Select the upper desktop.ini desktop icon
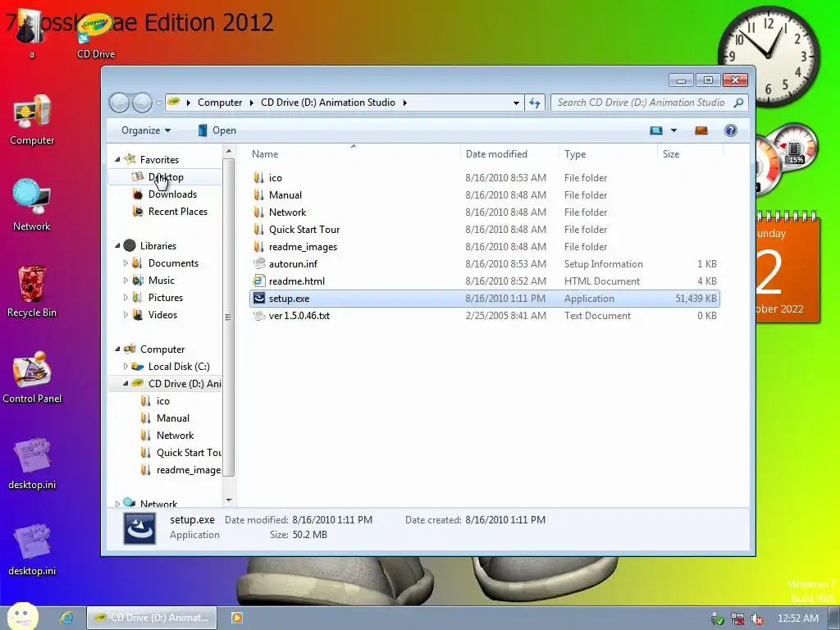 click(32, 463)
